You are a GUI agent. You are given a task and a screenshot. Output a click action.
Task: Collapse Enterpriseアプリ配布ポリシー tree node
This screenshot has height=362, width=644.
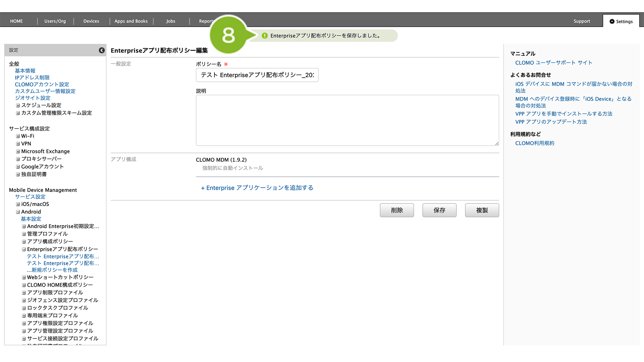[x=24, y=249]
